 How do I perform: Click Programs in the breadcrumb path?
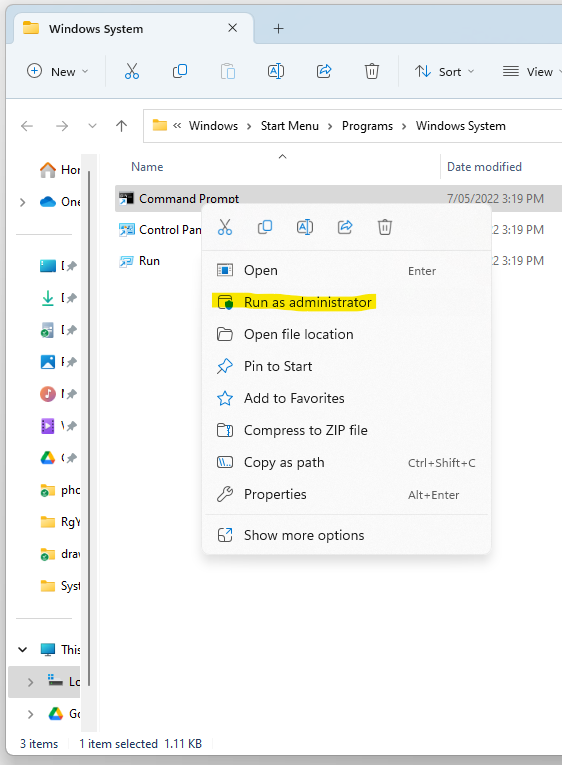click(x=367, y=126)
